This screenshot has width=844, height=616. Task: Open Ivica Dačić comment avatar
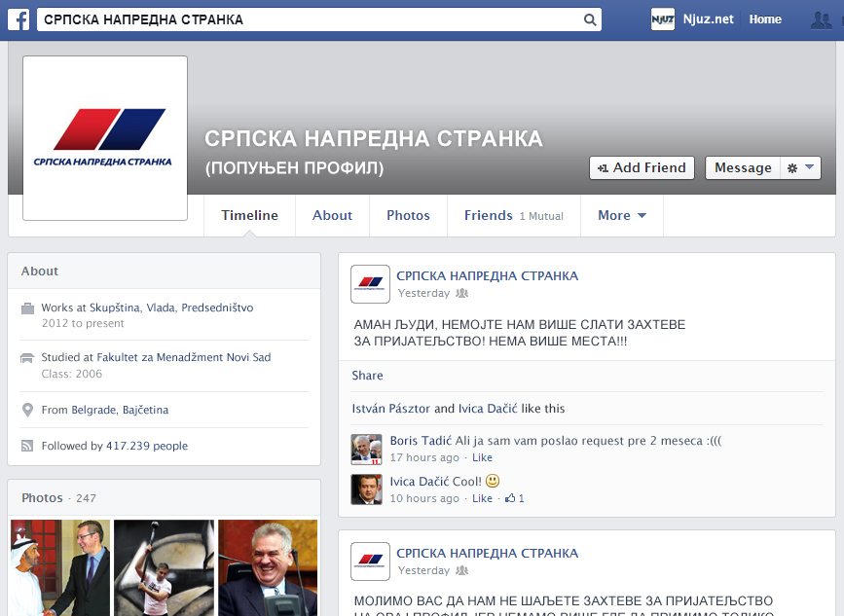point(367,489)
